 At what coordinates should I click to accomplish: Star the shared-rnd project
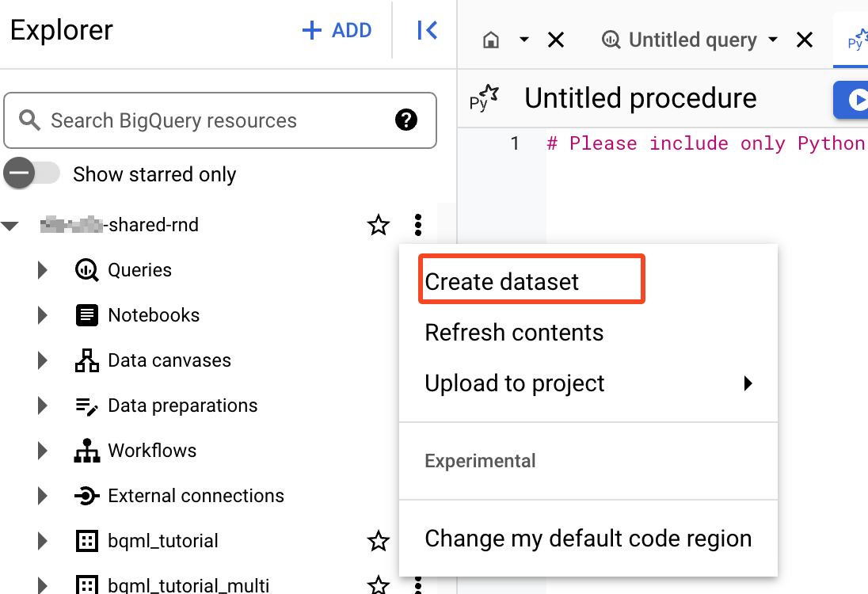point(379,225)
